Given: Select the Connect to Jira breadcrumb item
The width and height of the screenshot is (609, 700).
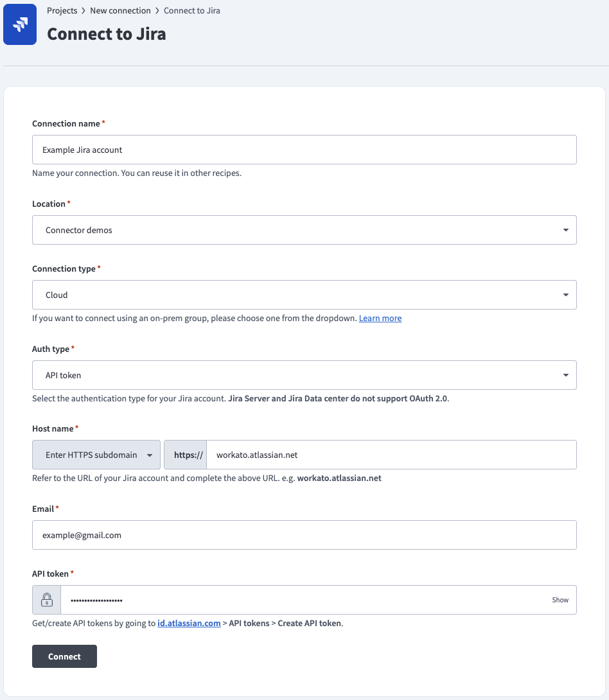Looking at the screenshot, I should click(191, 10).
